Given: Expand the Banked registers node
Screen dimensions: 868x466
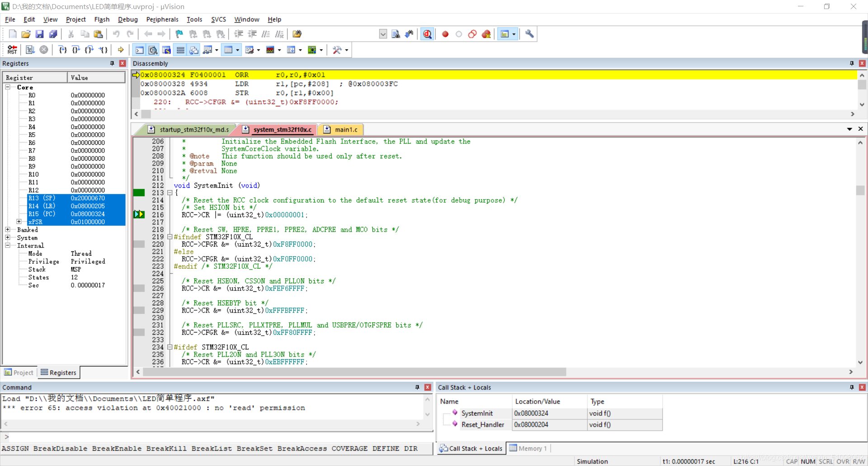Looking at the screenshot, I should pos(8,229).
